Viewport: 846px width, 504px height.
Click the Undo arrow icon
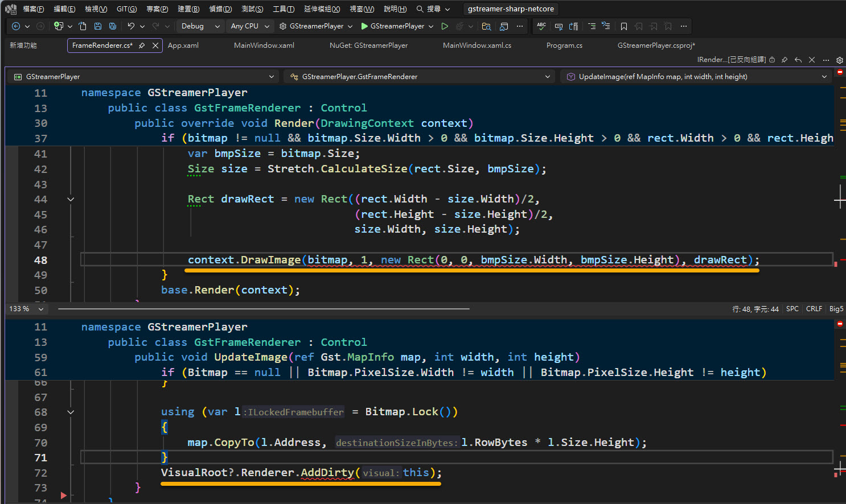[131, 26]
